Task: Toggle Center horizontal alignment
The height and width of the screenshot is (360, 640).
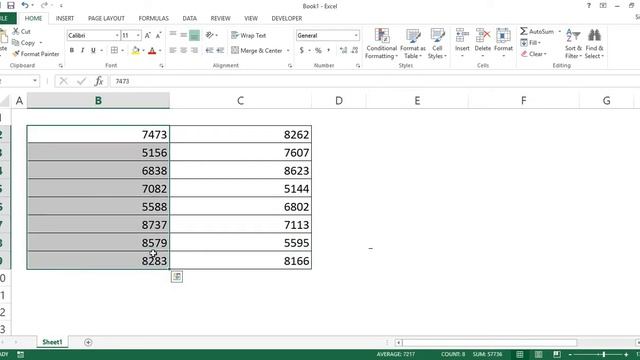Action: click(x=184, y=50)
